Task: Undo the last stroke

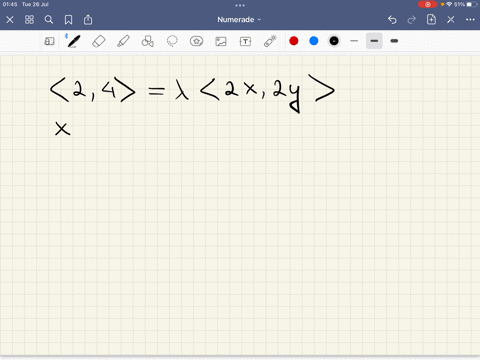Action: coord(392,20)
